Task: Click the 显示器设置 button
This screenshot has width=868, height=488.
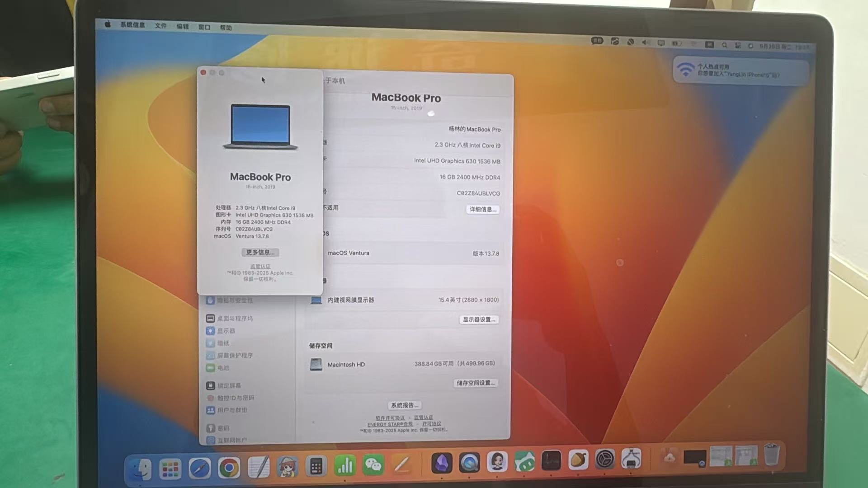Action: tap(479, 319)
